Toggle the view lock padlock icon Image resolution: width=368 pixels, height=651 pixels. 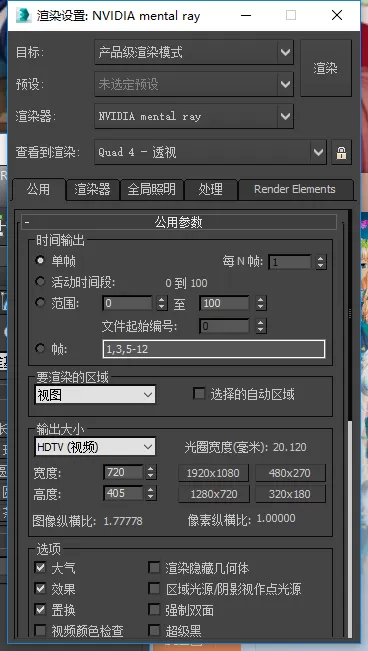pyautogui.click(x=341, y=152)
